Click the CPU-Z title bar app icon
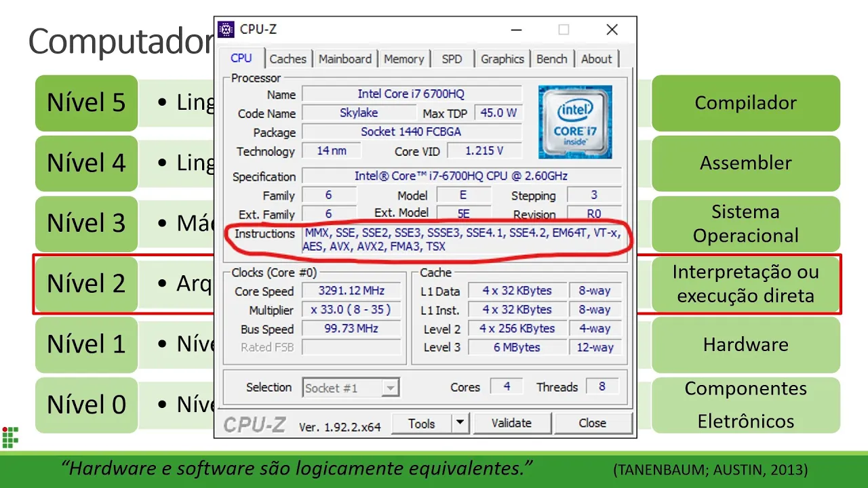 pos(226,30)
